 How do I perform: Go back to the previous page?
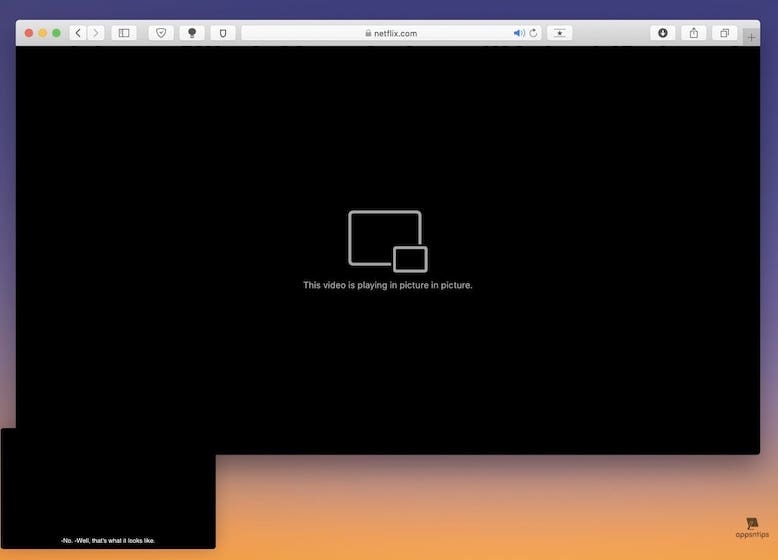78,33
